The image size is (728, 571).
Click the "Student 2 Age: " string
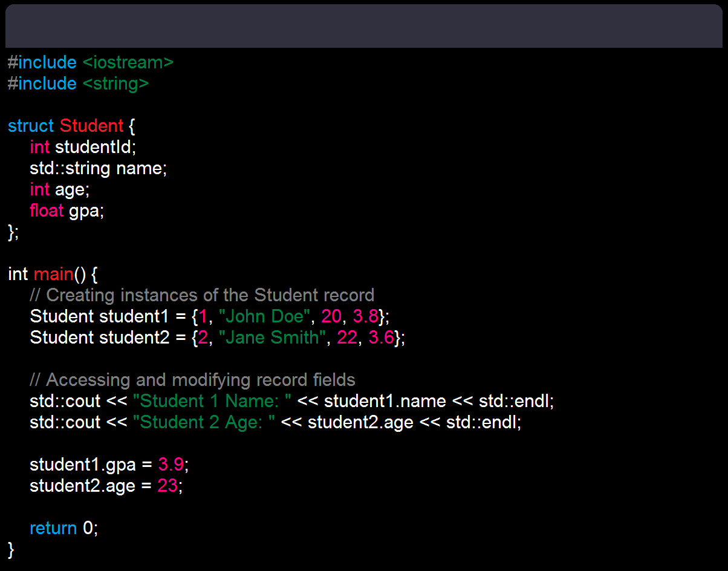click(204, 422)
